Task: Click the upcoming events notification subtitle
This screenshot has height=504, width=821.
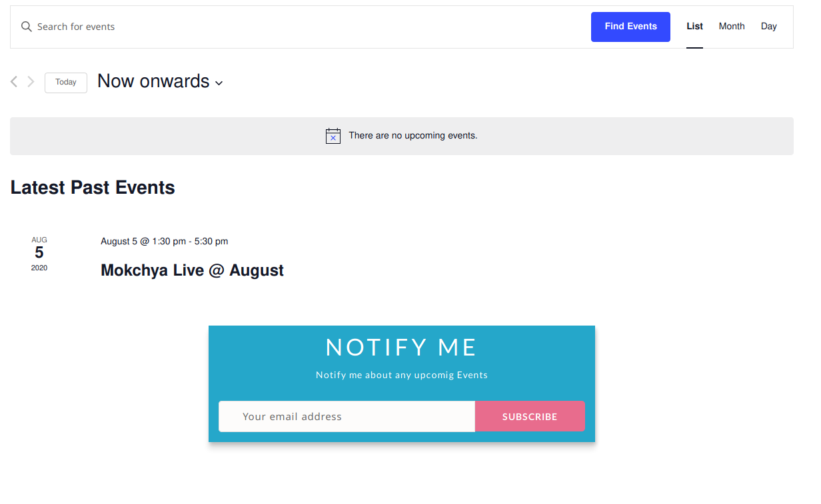Action: [x=401, y=375]
